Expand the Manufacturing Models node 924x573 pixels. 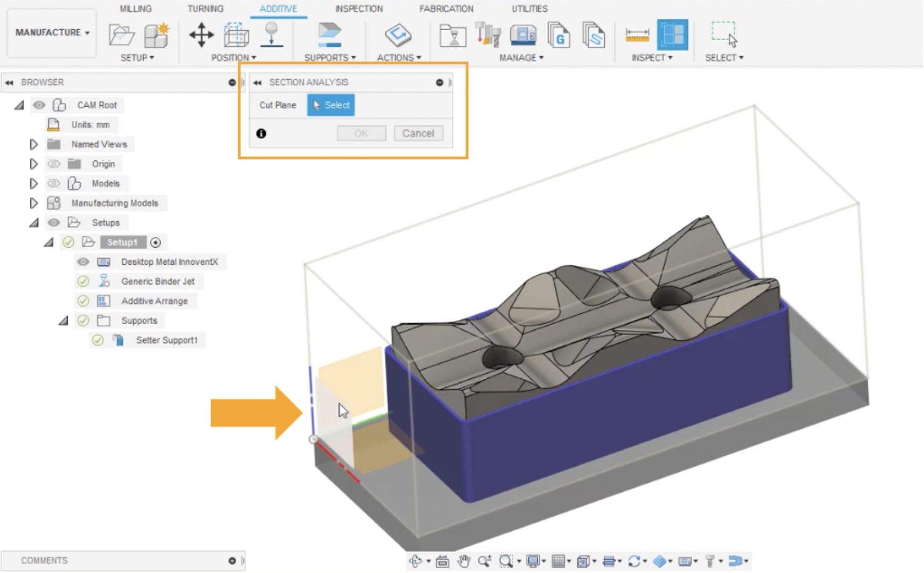[x=33, y=203]
